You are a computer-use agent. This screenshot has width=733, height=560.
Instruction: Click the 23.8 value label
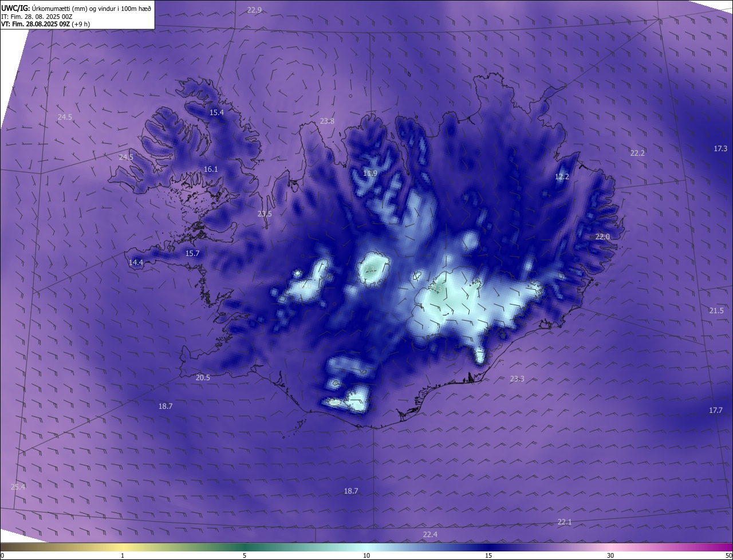click(327, 121)
